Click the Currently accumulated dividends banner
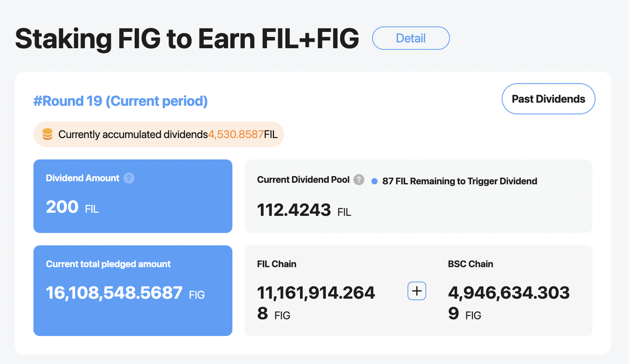629x364 pixels. 159,134
